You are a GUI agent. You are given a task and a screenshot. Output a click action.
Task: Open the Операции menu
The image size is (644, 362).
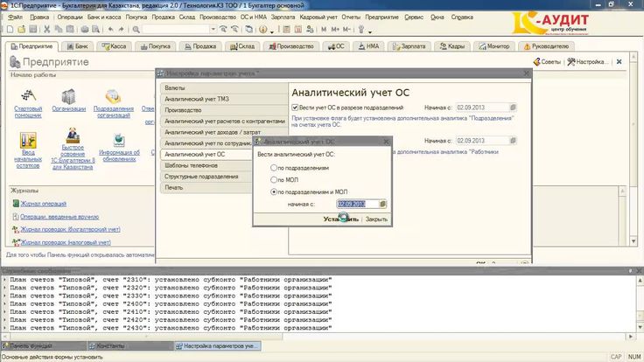[70, 17]
